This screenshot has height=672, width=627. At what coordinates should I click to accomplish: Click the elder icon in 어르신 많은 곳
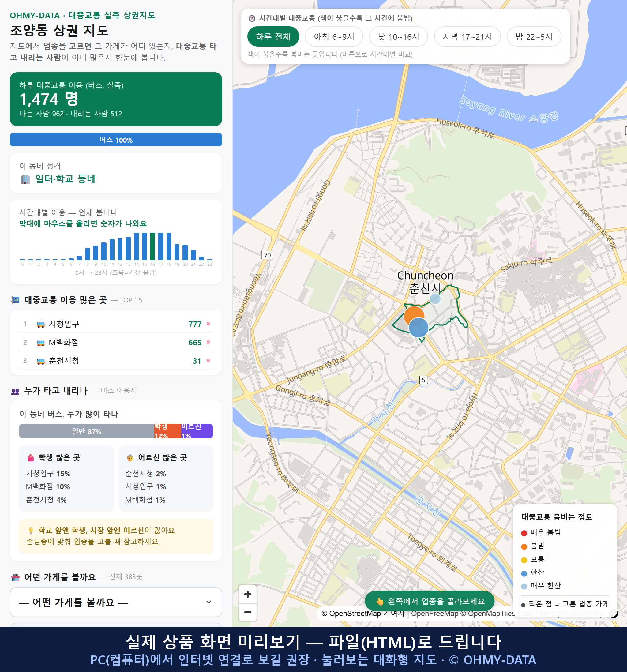[x=130, y=458]
